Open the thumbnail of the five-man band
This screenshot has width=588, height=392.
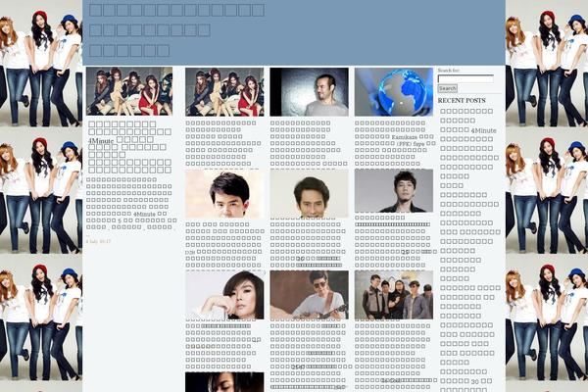click(394, 295)
